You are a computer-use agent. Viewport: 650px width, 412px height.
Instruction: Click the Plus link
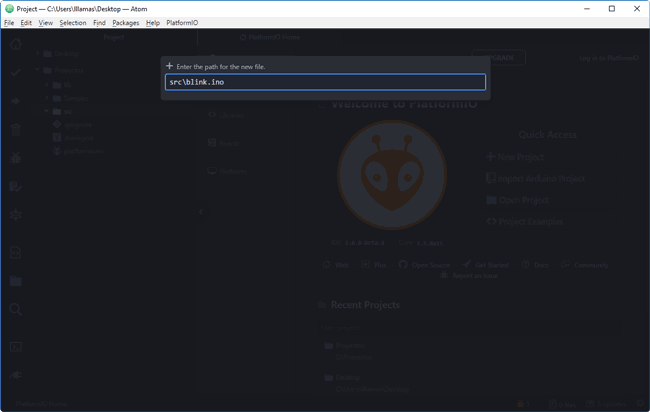pyautogui.click(x=380, y=265)
